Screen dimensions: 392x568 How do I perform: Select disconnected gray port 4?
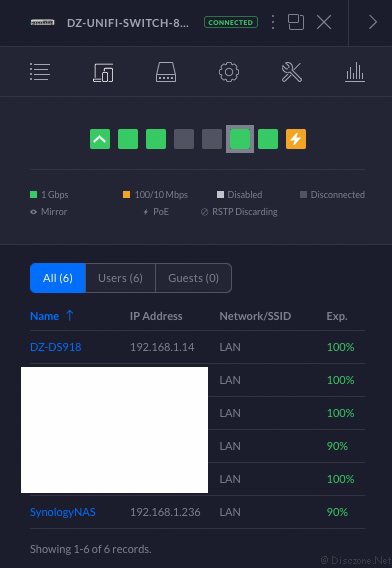pos(184,139)
